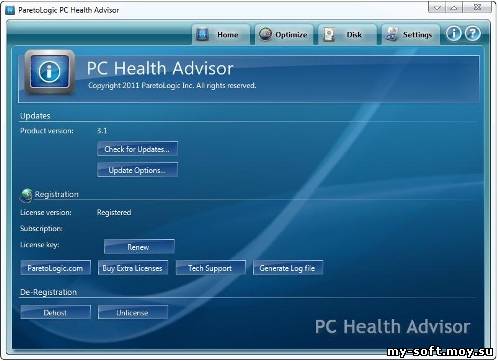The height and width of the screenshot is (361, 498).
Task: Click the large blue info monitor logo
Action: coord(50,72)
